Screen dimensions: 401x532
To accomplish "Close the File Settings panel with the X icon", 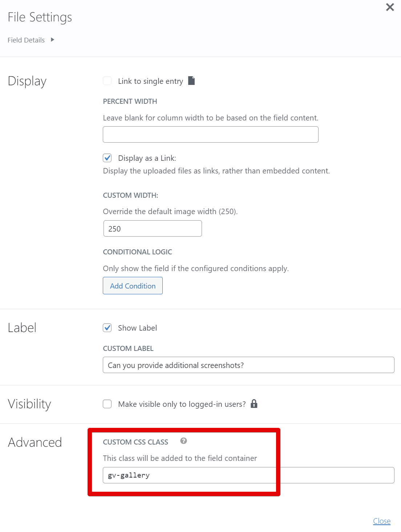I will (x=390, y=7).
